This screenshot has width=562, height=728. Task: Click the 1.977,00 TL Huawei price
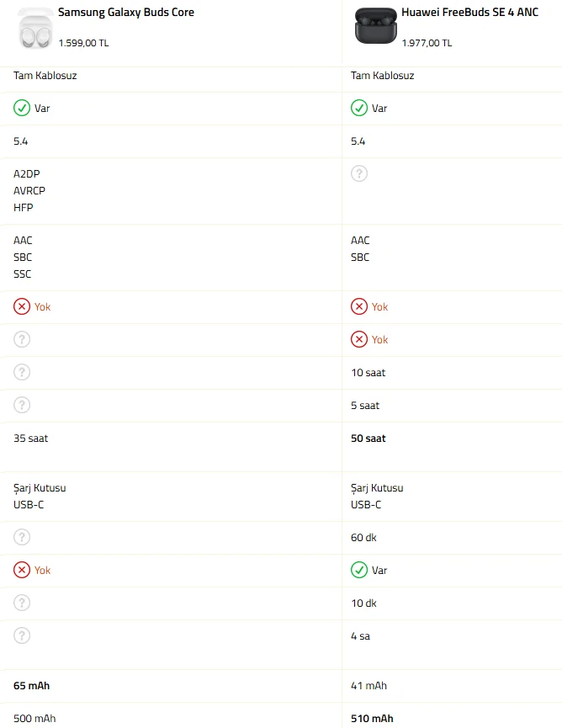427,42
